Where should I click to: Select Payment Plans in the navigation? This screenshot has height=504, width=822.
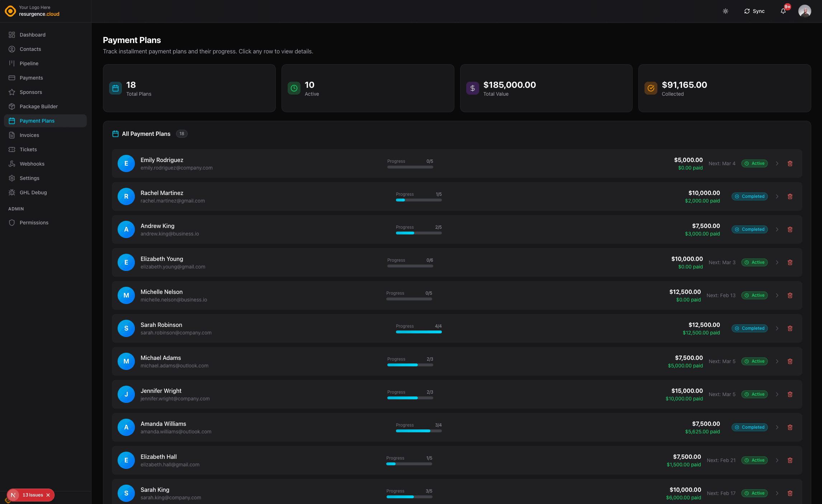coord(37,121)
